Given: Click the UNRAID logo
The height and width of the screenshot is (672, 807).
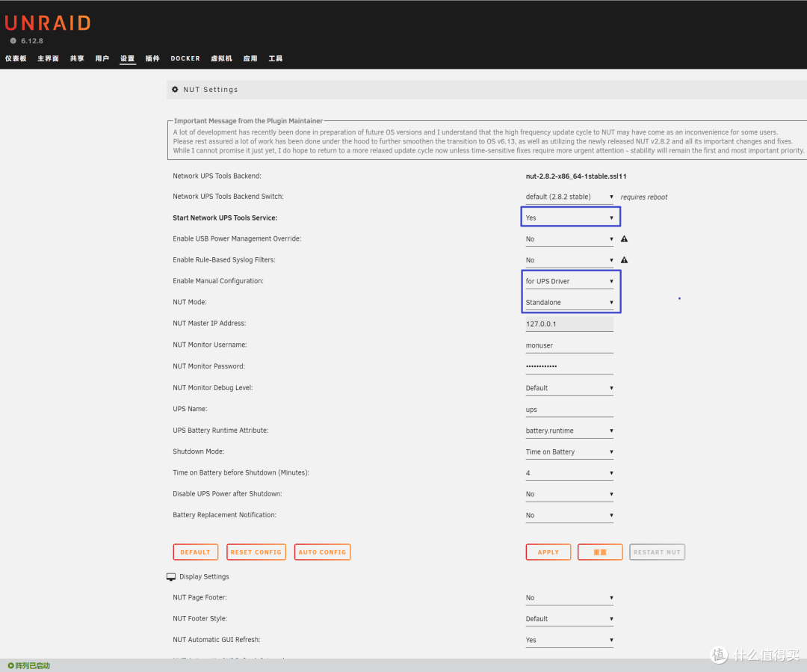Looking at the screenshot, I should coord(47,22).
